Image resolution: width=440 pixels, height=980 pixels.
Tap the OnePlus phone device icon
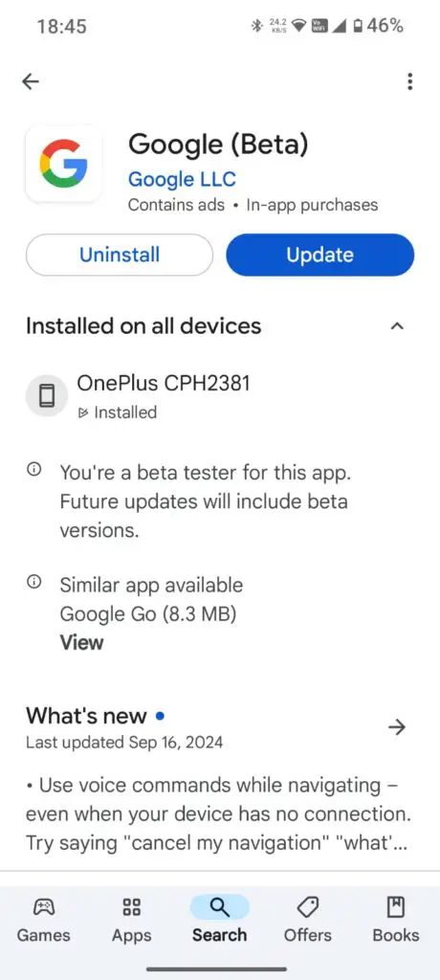(46, 395)
